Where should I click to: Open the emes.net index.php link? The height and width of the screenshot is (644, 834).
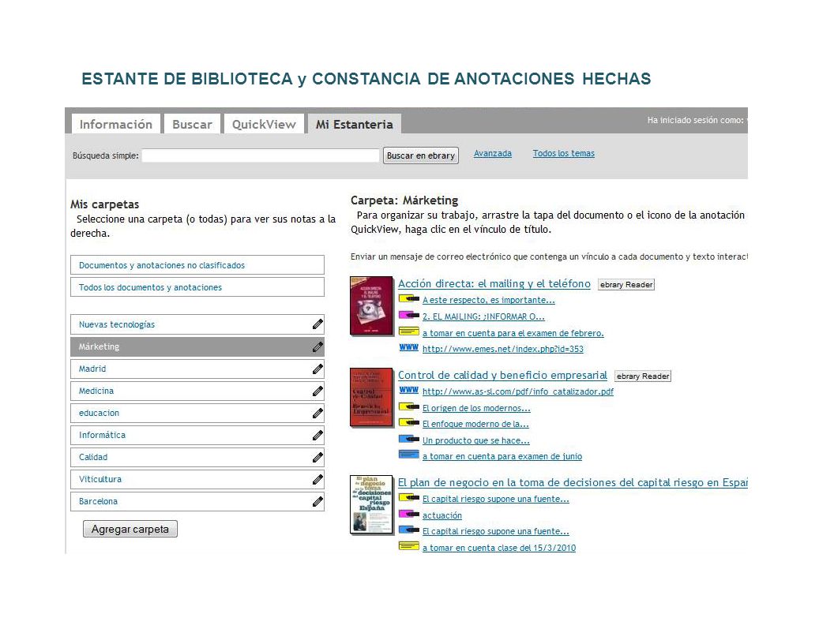[502, 349]
